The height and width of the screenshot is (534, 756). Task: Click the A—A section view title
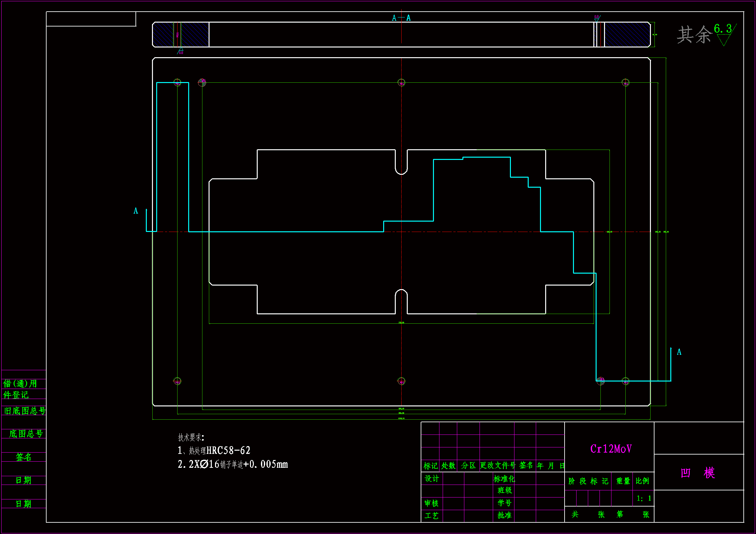(x=401, y=18)
